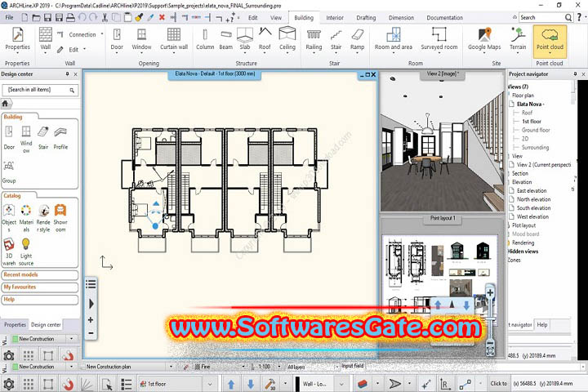
Task: Open the Slab tool
Action: (244, 39)
